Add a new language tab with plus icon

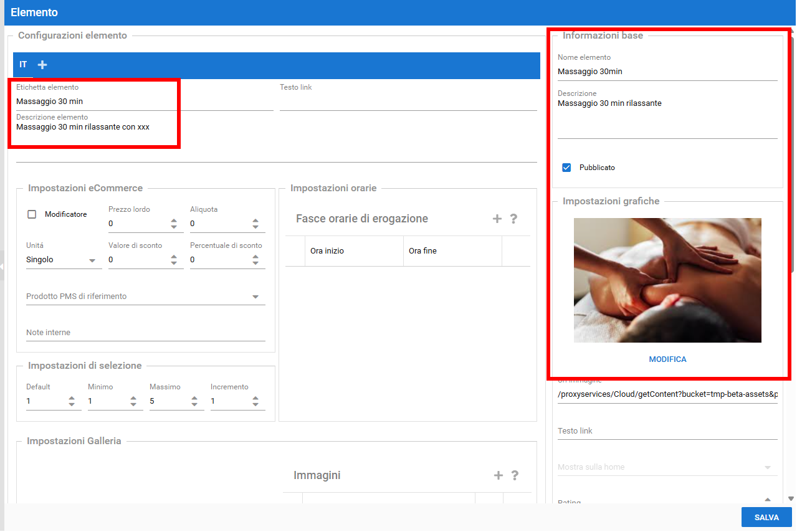tap(42, 65)
